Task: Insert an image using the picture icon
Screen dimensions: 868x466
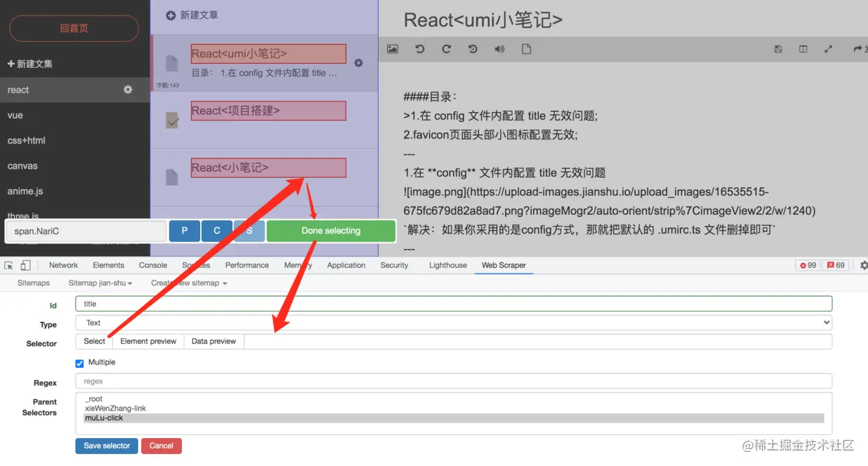Action: [x=393, y=49]
